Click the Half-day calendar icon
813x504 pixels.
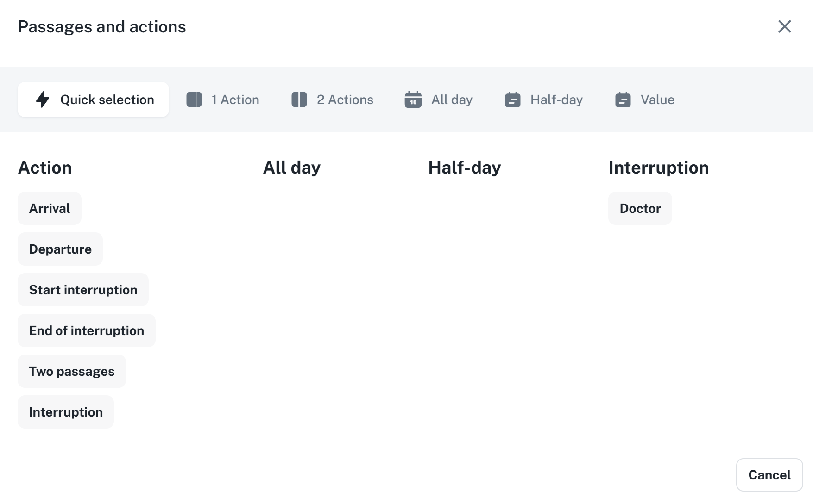(512, 100)
